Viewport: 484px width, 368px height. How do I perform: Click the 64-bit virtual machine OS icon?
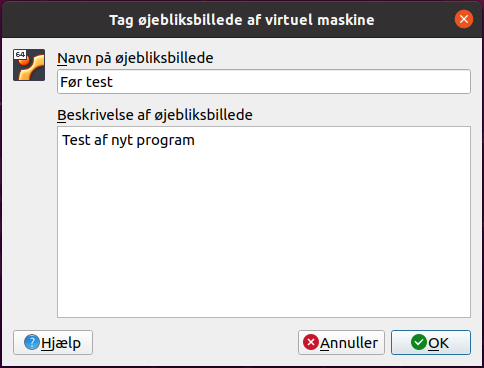click(x=29, y=65)
